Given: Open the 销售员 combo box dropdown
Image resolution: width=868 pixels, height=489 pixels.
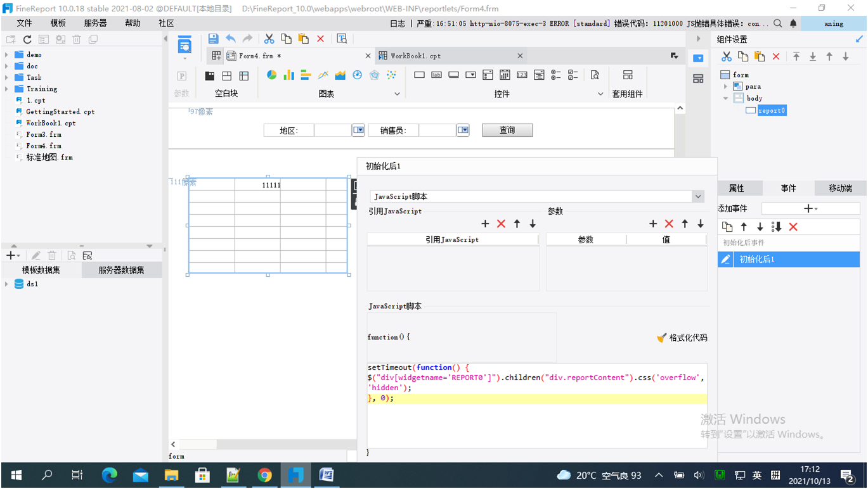Looking at the screenshot, I should 463,130.
